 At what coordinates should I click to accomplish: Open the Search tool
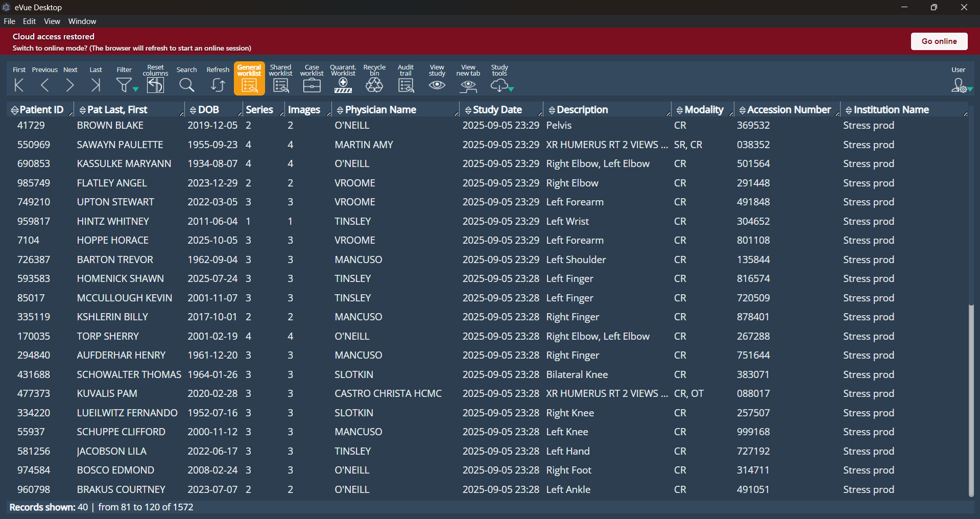click(186, 85)
